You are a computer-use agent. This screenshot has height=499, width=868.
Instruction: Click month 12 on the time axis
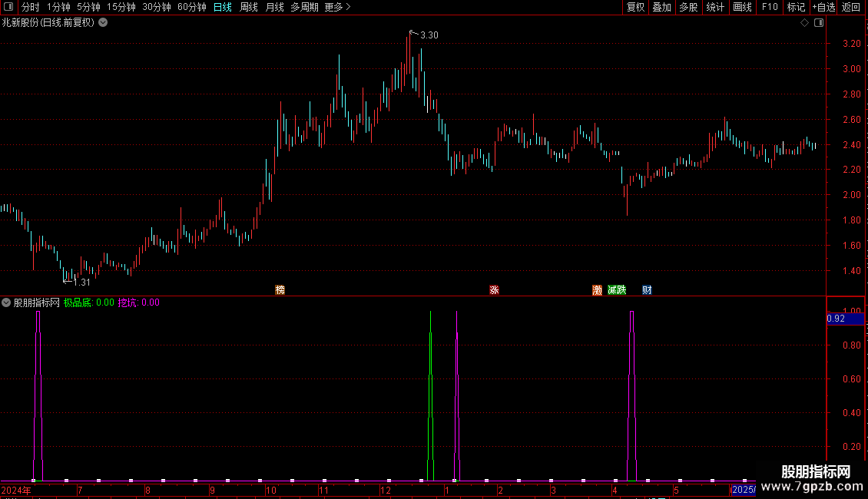(385, 490)
